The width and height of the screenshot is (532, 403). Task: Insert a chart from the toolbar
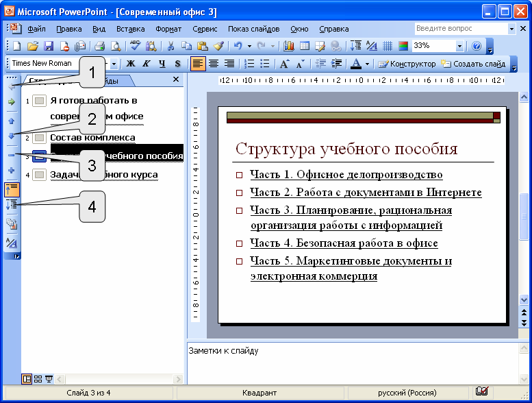click(288, 46)
